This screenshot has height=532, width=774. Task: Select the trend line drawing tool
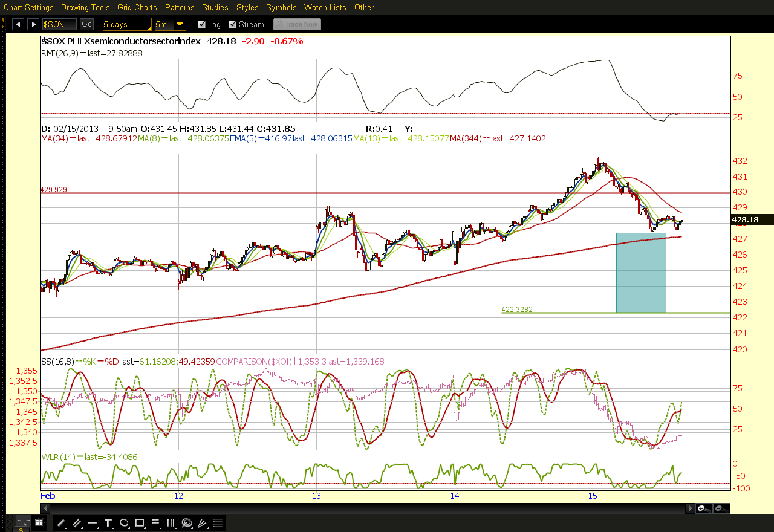pyautogui.click(x=61, y=523)
